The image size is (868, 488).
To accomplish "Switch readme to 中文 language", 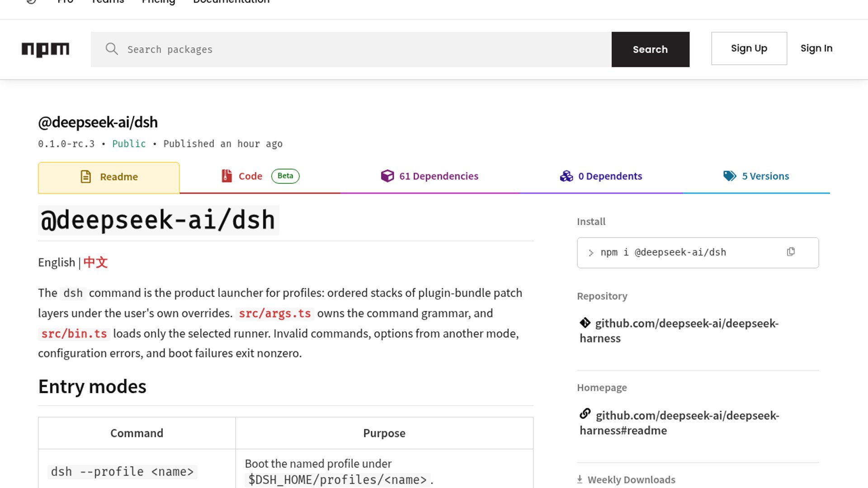I will [x=95, y=262].
